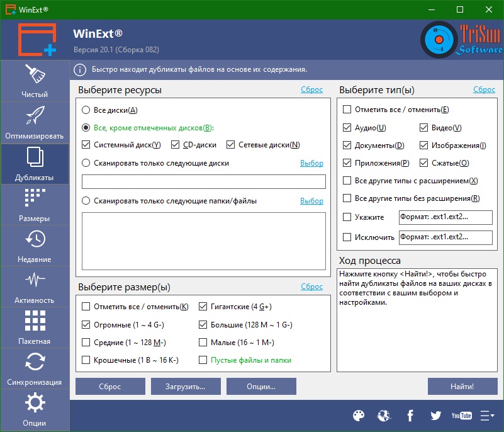The height and width of the screenshot is (432, 504).
Task: Open the Оптимизировать rocket section
Action: [35, 123]
